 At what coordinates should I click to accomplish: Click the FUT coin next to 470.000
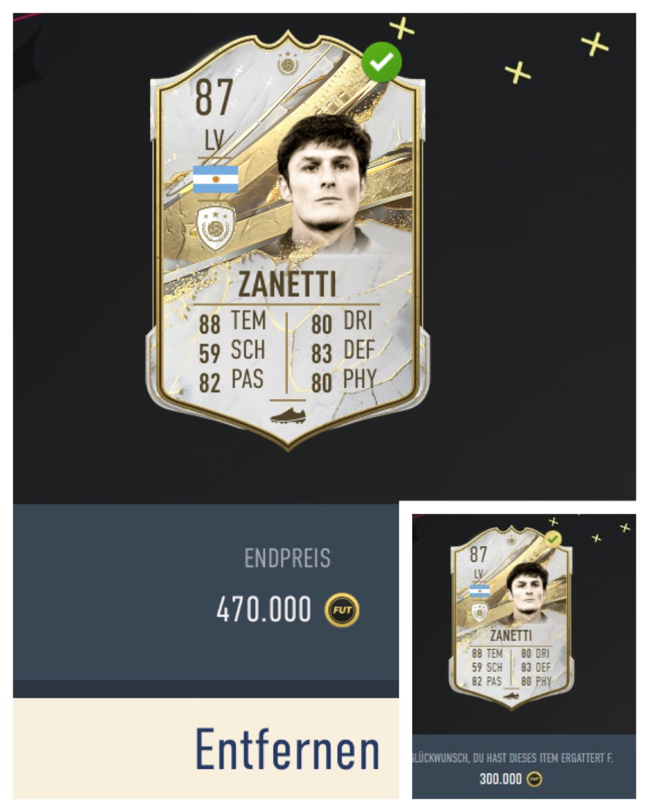342,610
